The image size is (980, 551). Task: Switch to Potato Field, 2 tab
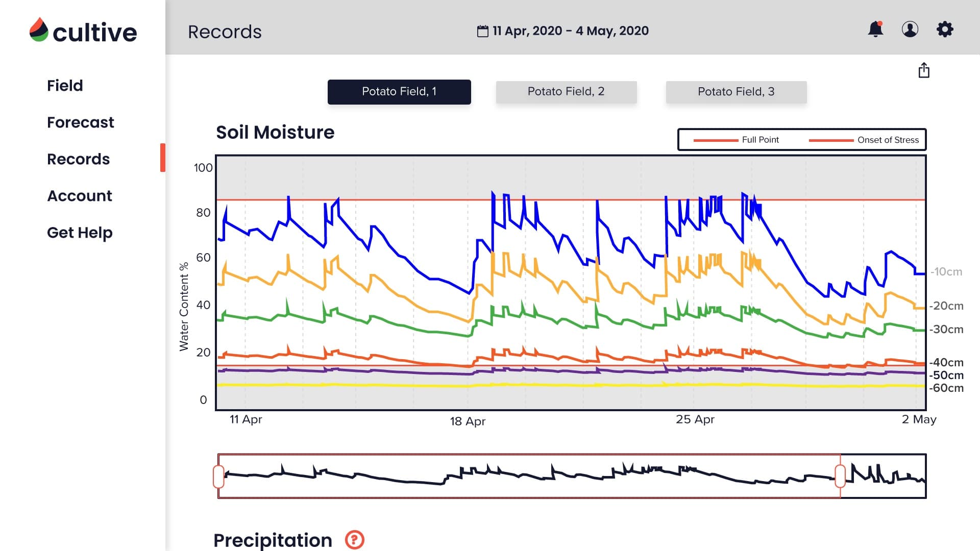coord(566,92)
